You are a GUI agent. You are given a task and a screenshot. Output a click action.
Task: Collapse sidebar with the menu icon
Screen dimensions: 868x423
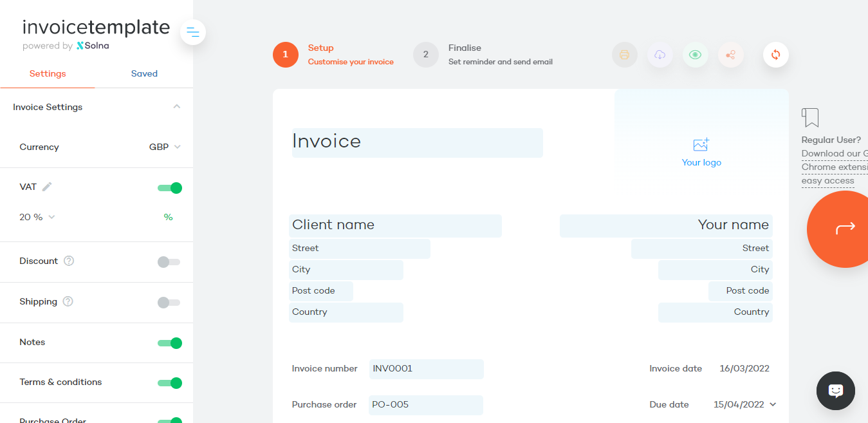coord(193,32)
